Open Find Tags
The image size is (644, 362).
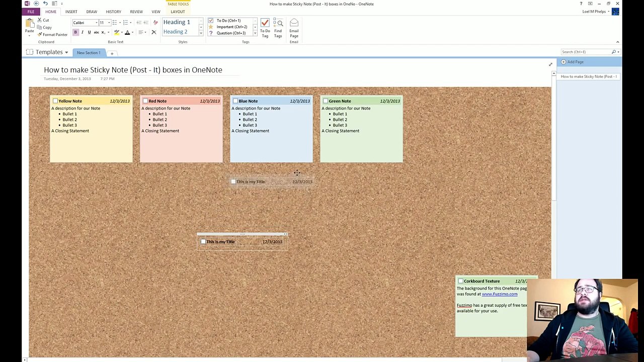click(278, 28)
